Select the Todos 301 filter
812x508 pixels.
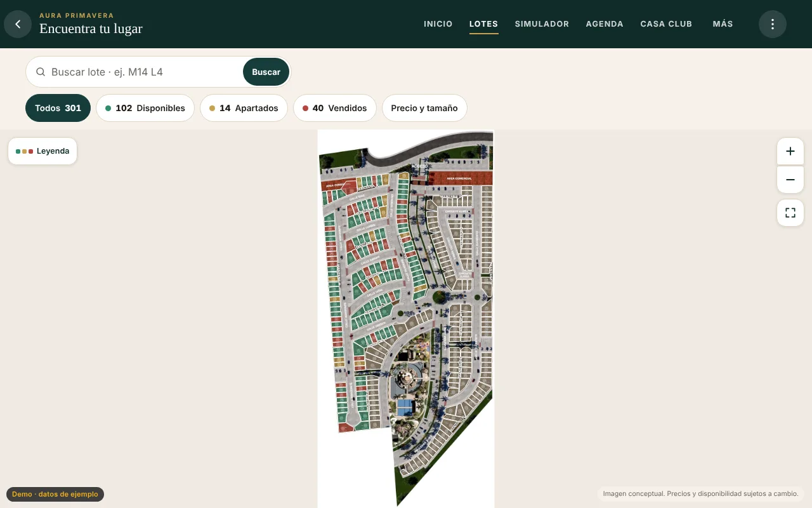tap(58, 108)
